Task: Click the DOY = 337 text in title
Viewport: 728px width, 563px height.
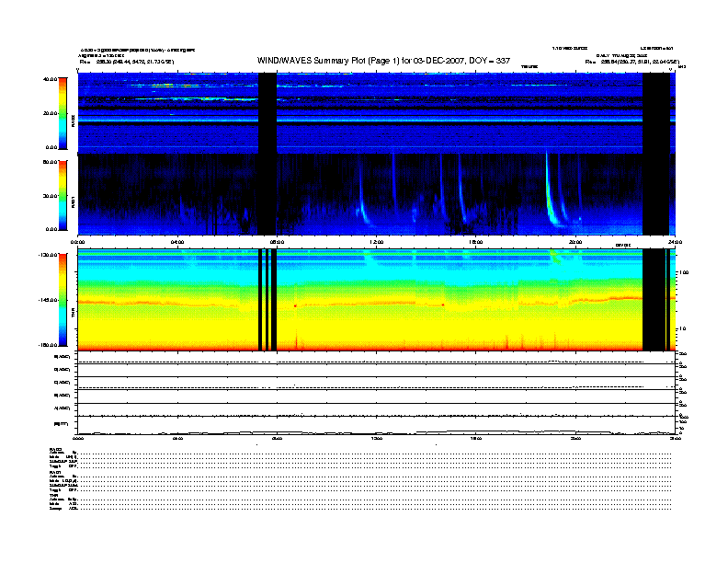Action: [x=489, y=61]
